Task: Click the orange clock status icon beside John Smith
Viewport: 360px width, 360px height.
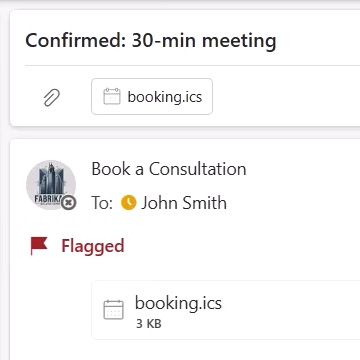Action: [129, 203]
